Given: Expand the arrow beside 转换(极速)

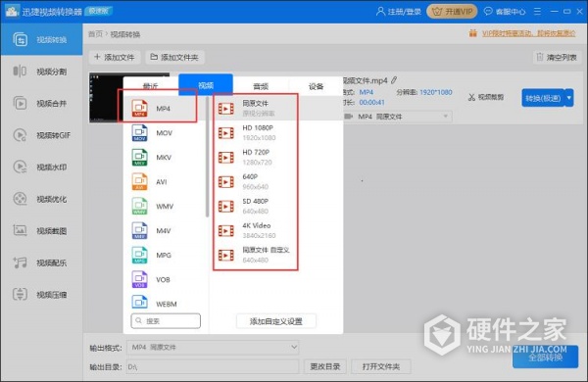Looking at the screenshot, I should [x=569, y=98].
